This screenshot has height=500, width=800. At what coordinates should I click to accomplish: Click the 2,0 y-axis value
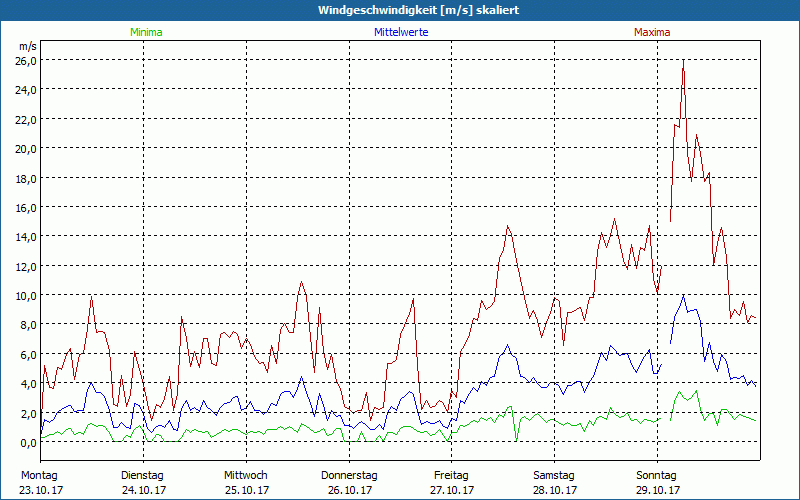[29, 413]
